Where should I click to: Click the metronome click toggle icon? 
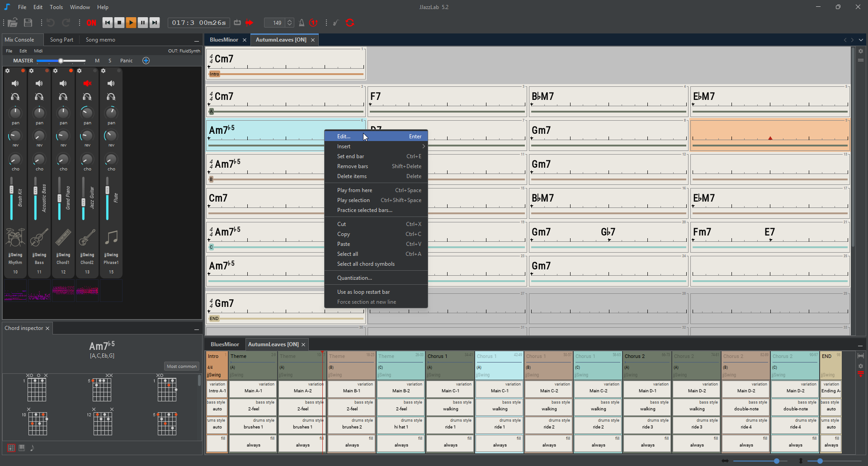302,23
